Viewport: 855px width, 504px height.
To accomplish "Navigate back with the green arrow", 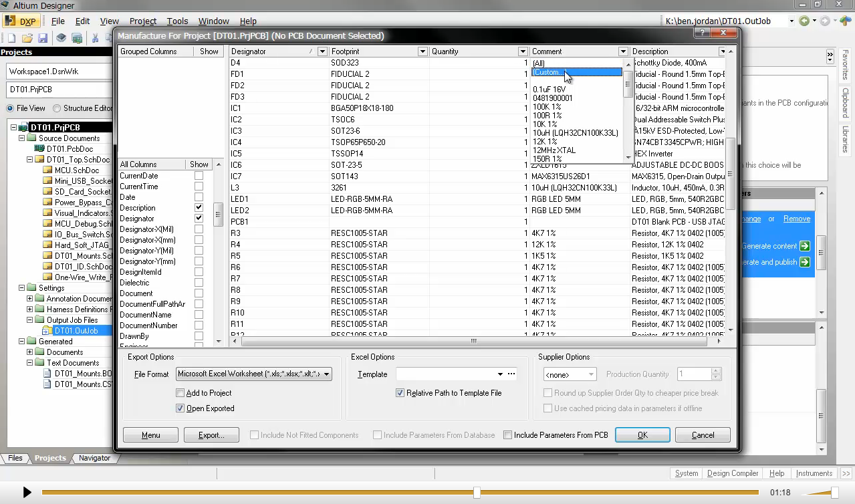I will (804, 21).
